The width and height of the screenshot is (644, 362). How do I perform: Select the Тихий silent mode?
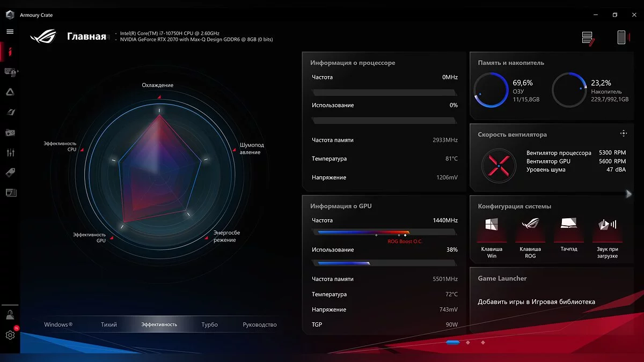point(109,324)
